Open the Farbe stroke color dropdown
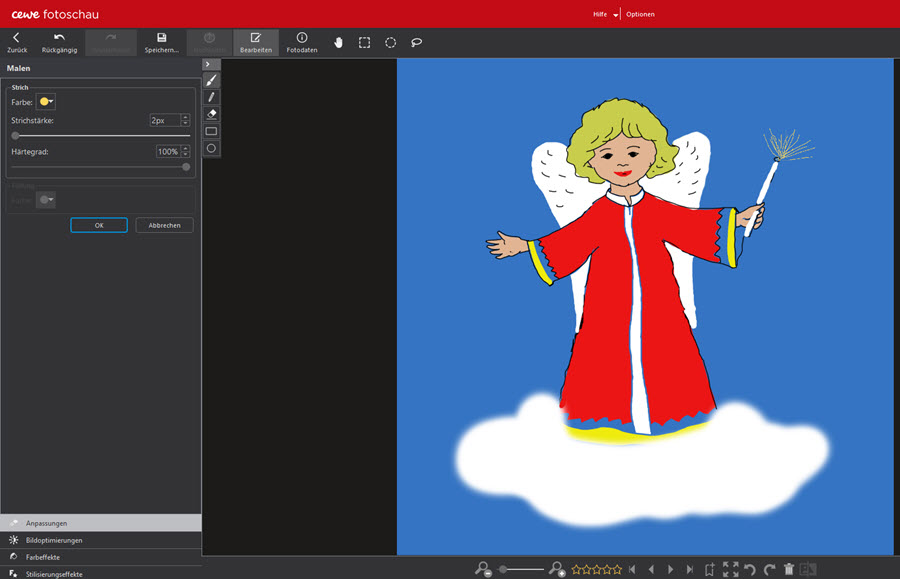The width and height of the screenshot is (900, 579). click(46, 102)
